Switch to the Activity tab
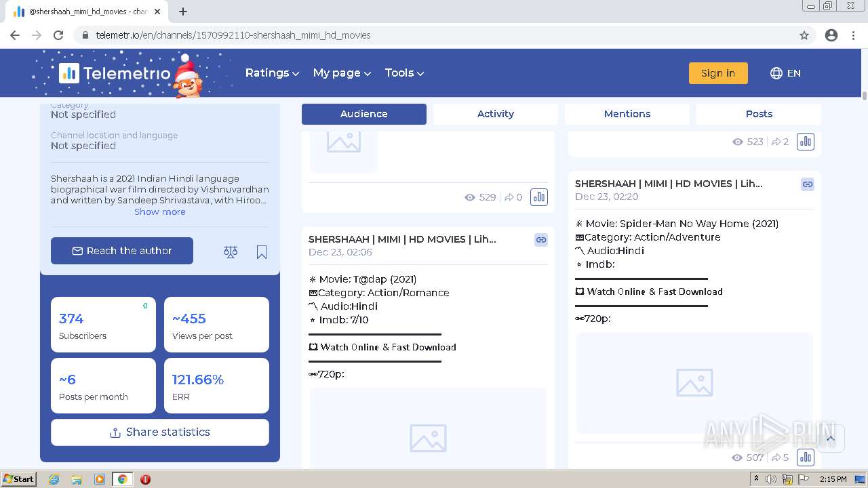This screenshot has height=488, width=868. pyautogui.click(x=496, y=114)
